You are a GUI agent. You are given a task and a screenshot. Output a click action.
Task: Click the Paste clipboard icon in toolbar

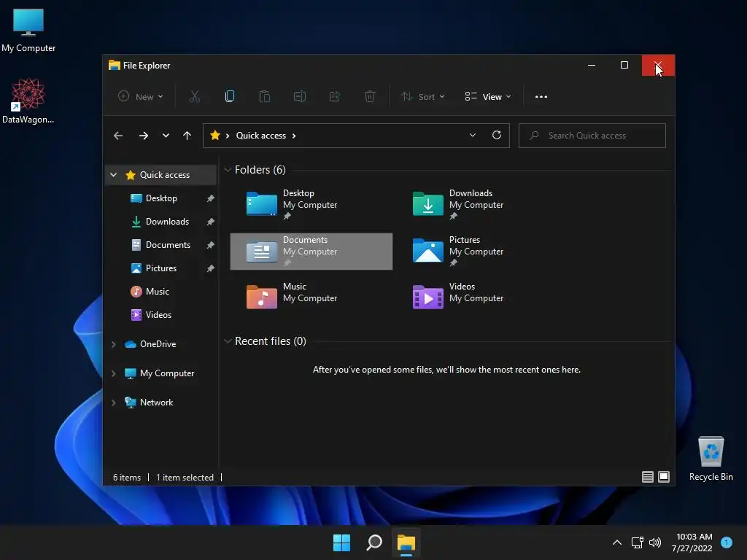click(x=264, y=97)
